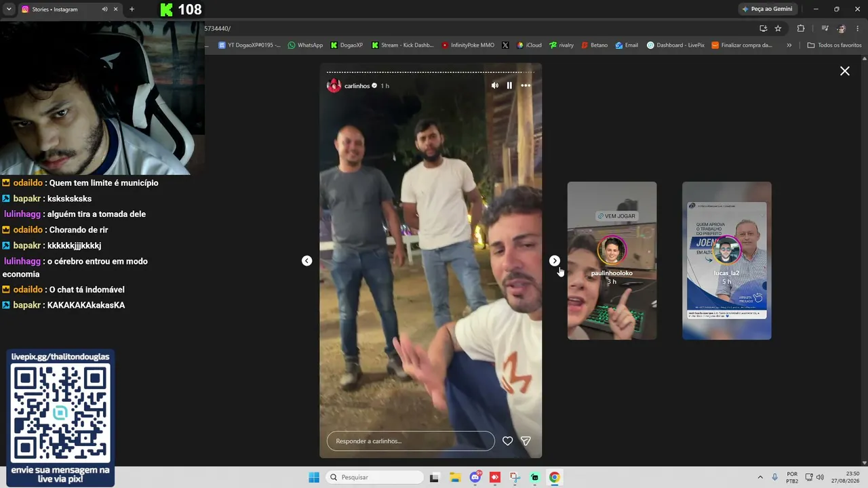Image resolution: width=868 pixels, height=488 pixels.
Task: Open the Chrome profile avatar
Action: tap(842, 28)
